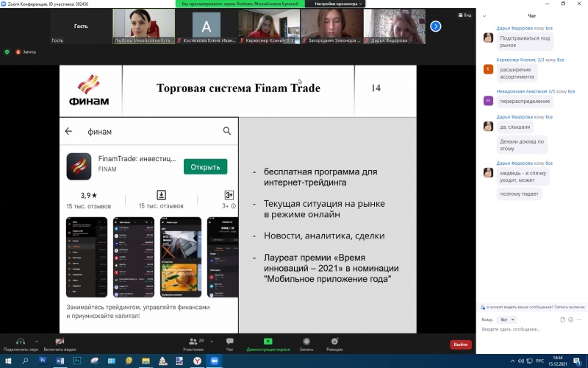The height and width of the screenshot is (368, 588).
Task: Start Демонстрация экрана screen sharing
Action: pyautogui.click(x=268, y=344)
